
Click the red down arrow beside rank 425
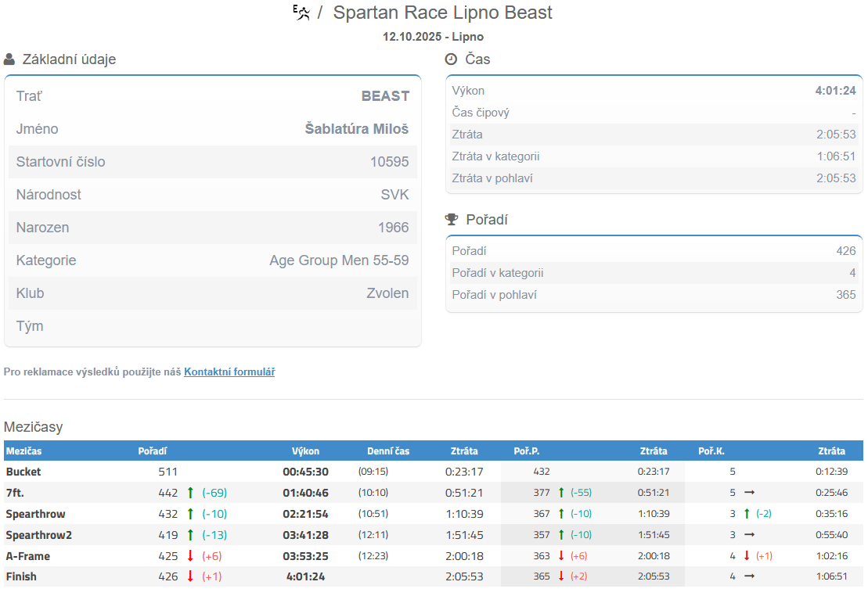tap(190, 556)
